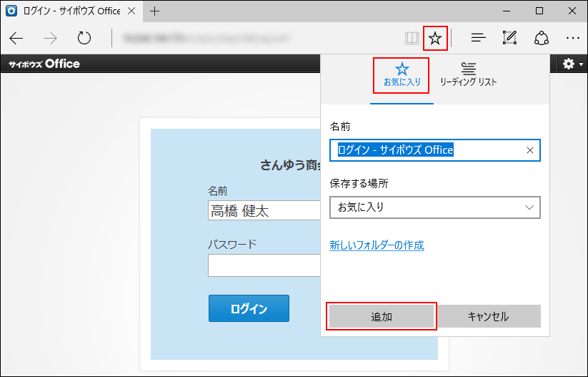Close the ログイン - サイボウズ Office tab
Viewport: 588px width, 377px height.
(x=131, y=11)
